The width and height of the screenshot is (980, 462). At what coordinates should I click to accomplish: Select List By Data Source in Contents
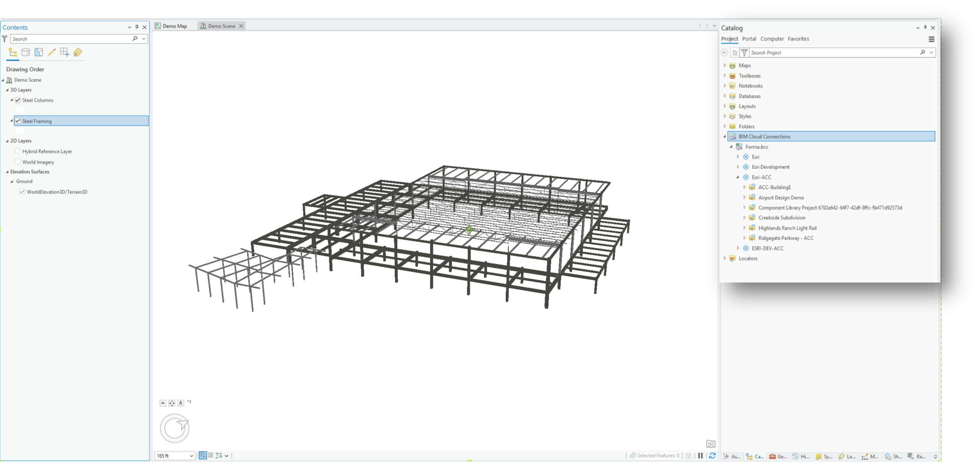(26, 52)
